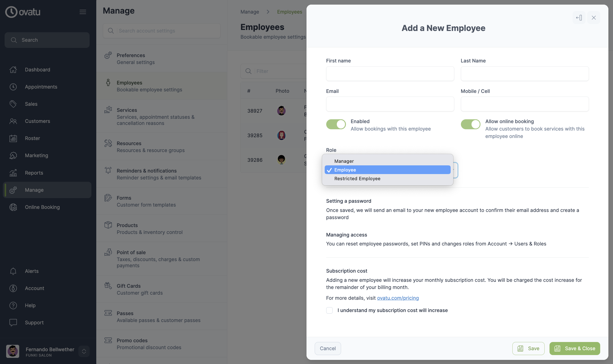Open Appointments clock icon in sidebar
This screenshot has width=613, height=364.
[x=13, y=87]
